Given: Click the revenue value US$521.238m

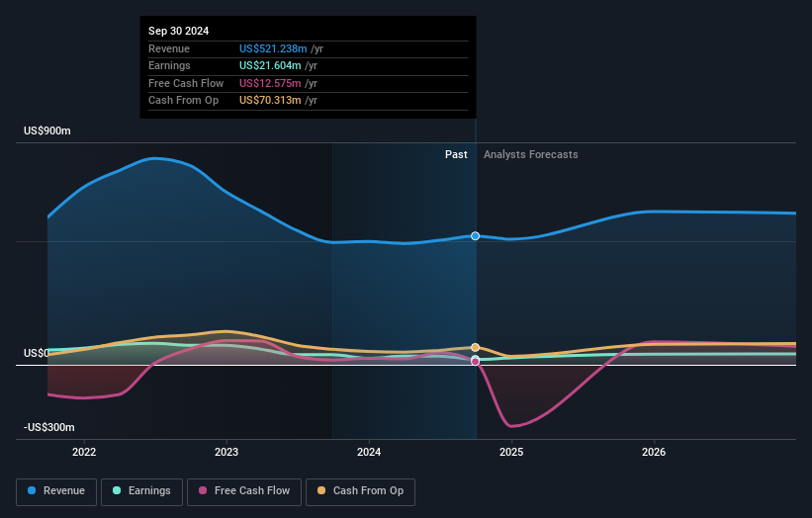Looking at the screenshot, I should (x=273, y=48).
